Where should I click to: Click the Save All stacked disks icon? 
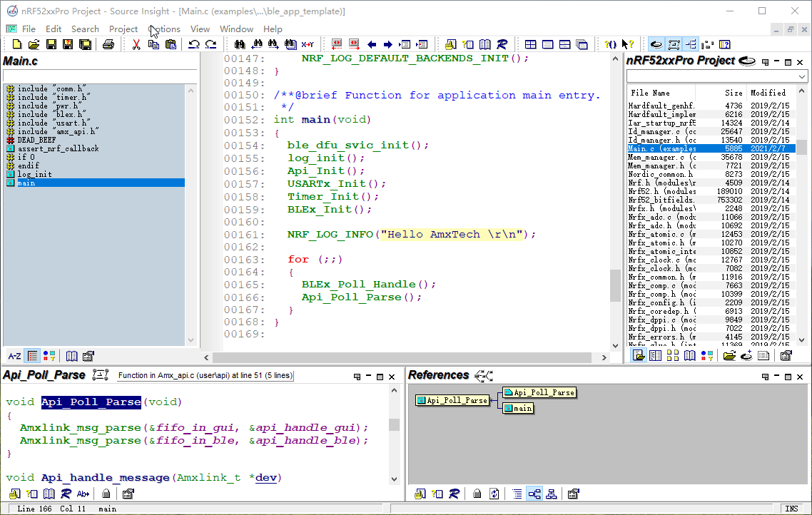tap(85, 44)
